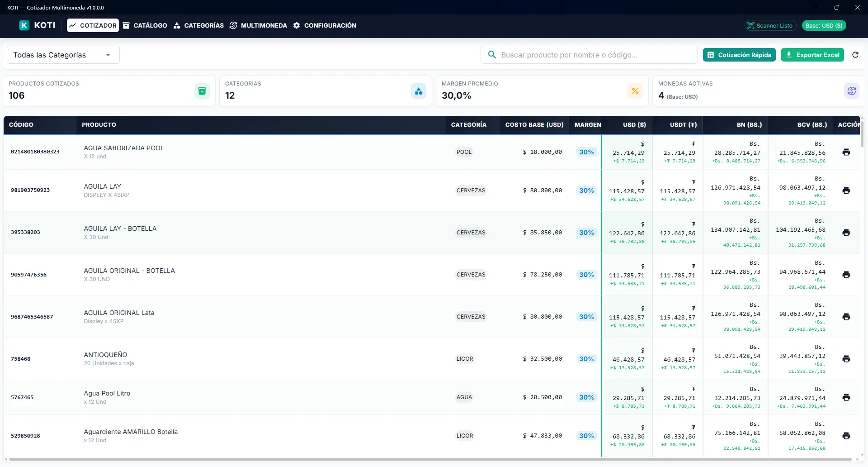Click the KOTI logo icon
Screen dimensions: 868x467
tap(24, 25)
